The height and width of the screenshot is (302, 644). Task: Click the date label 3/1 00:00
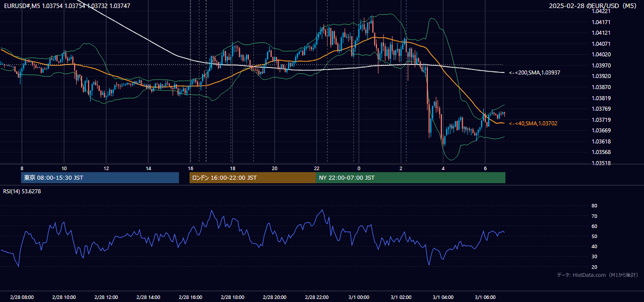pyautogui.click(x=359, y=297)
